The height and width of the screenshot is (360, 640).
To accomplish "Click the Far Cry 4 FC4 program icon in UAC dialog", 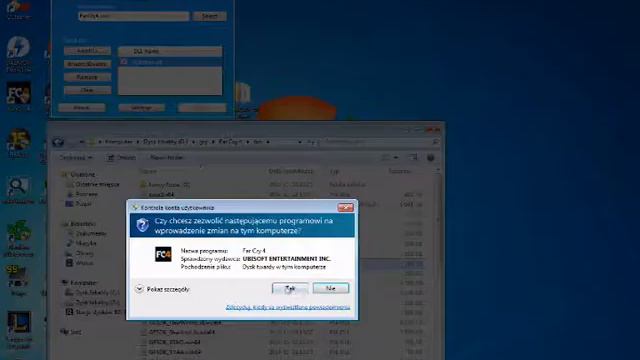I will (x=163, y=254).
